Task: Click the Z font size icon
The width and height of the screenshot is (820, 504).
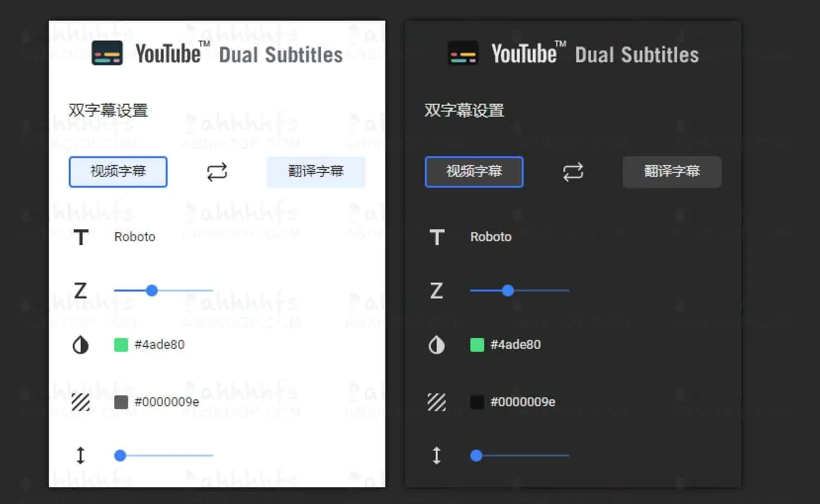Action: (x=81, y=291)
